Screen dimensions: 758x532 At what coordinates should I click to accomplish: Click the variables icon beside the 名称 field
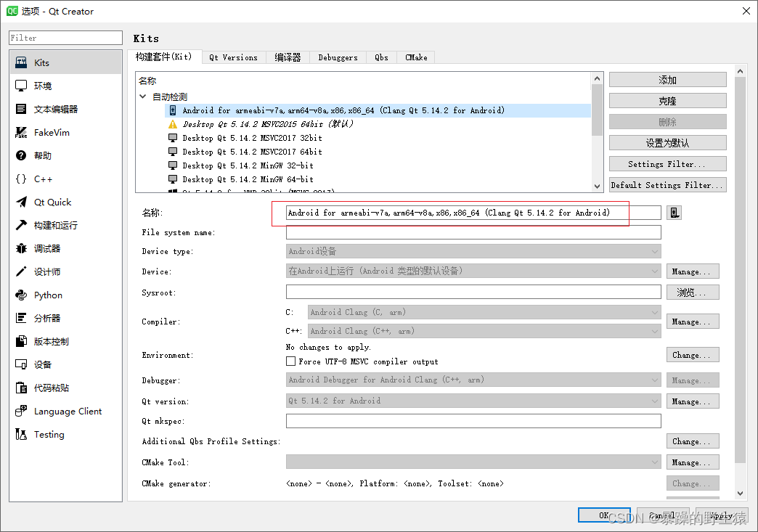[x=674, y=212]
